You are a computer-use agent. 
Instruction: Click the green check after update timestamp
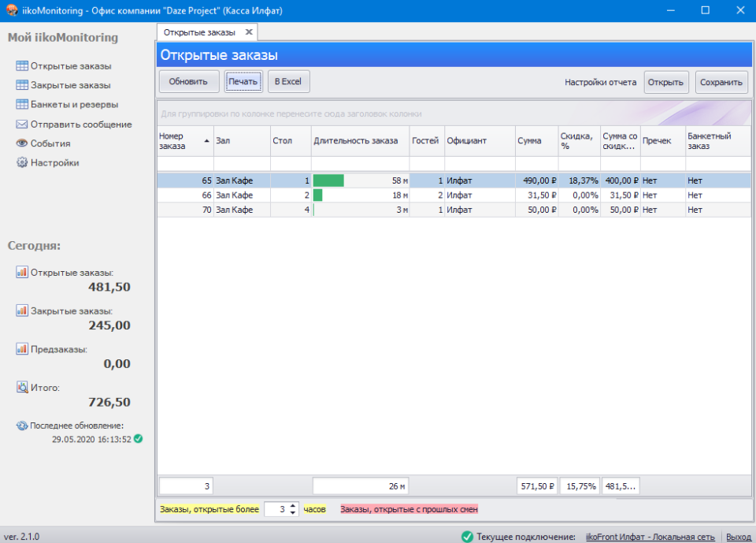139,439
